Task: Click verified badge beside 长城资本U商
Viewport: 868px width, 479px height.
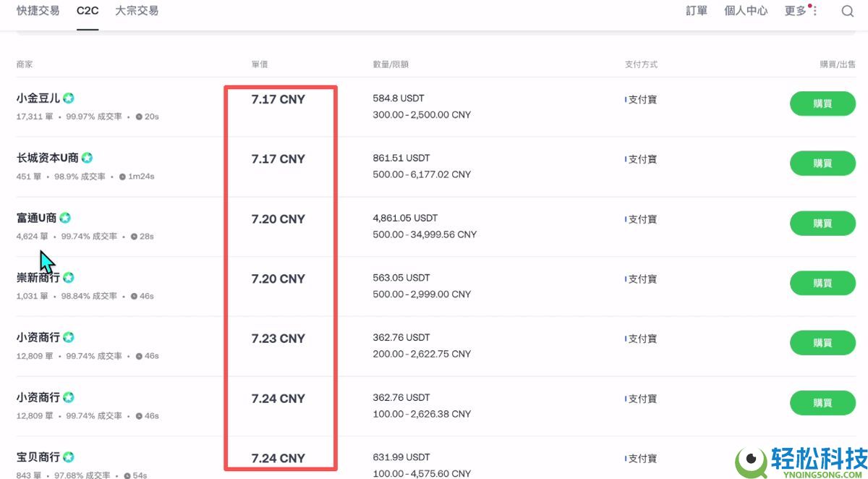Action: pyautogui.click(x=87, y=158)
